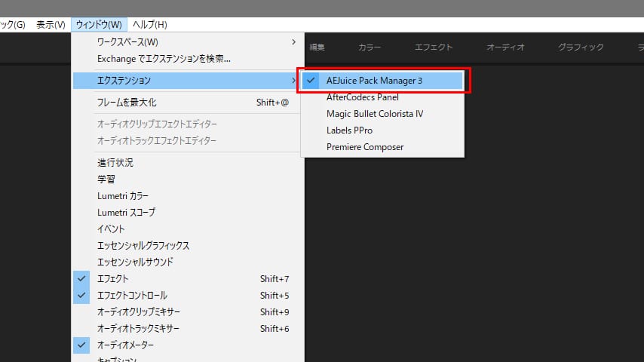Open the ウィンドウ(W) menu
This screenshot has height=362, width=644.
(99, 25)
